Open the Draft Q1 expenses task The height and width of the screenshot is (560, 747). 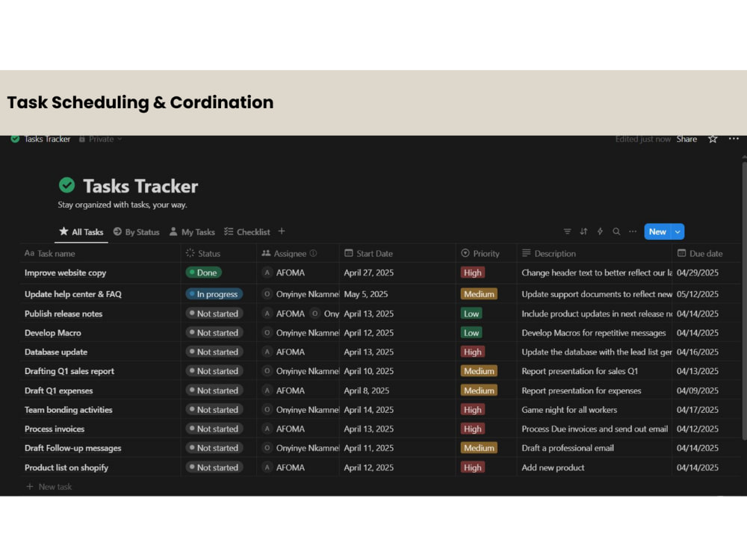pos(58,391)
